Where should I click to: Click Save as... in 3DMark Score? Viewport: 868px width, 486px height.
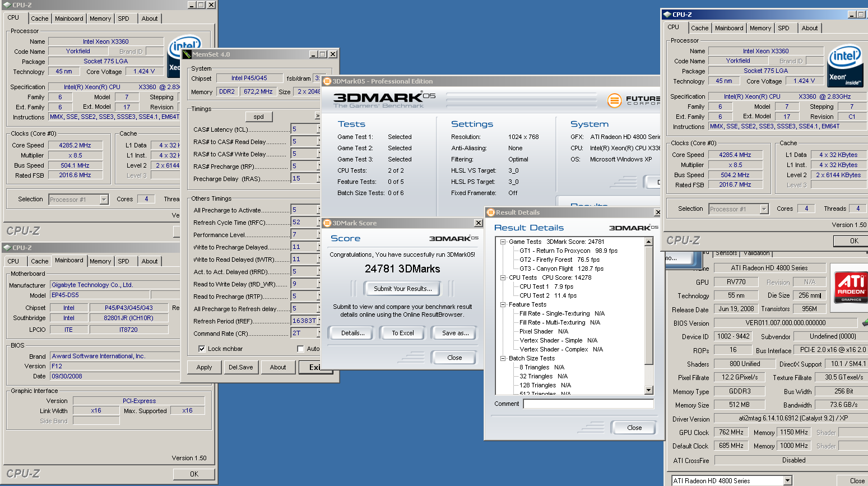pos(455,333)
